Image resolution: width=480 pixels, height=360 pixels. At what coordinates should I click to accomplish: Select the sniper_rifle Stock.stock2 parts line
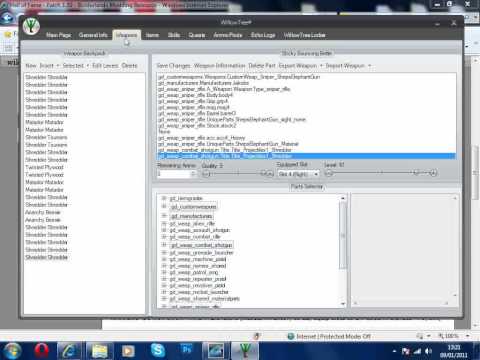coord(306,125)
